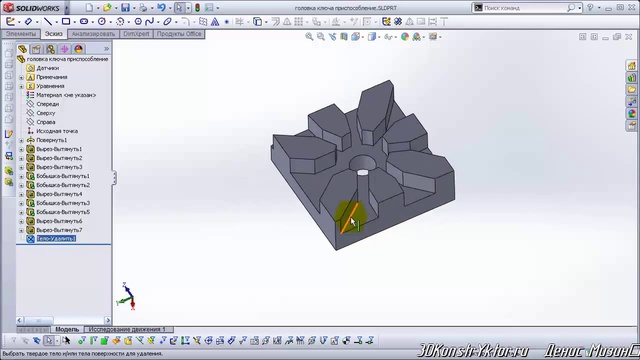Image resolution: width=640 pixels, height=360 pixels.
Task: Open the DimXpert ribbon tab
Action: coord(136,34)
